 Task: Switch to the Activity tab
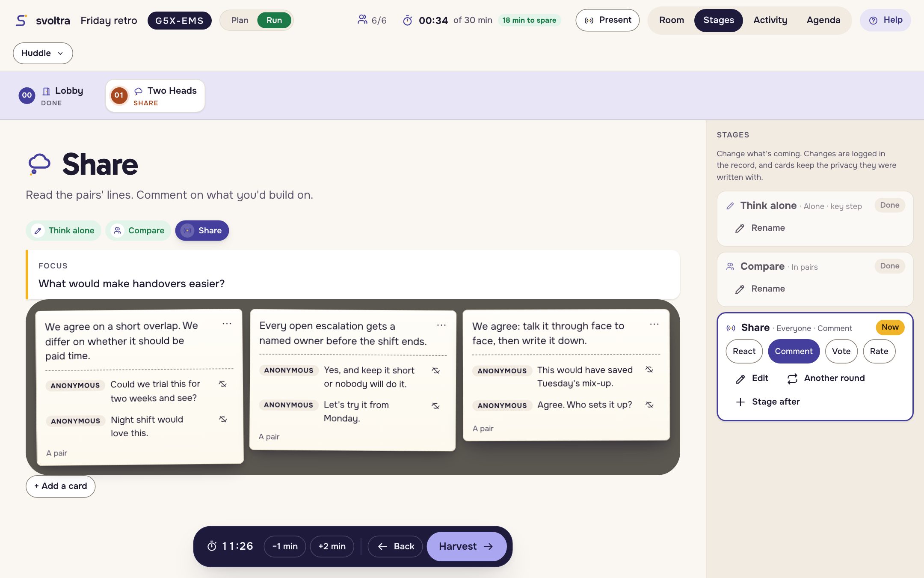(x=770, y=20)
